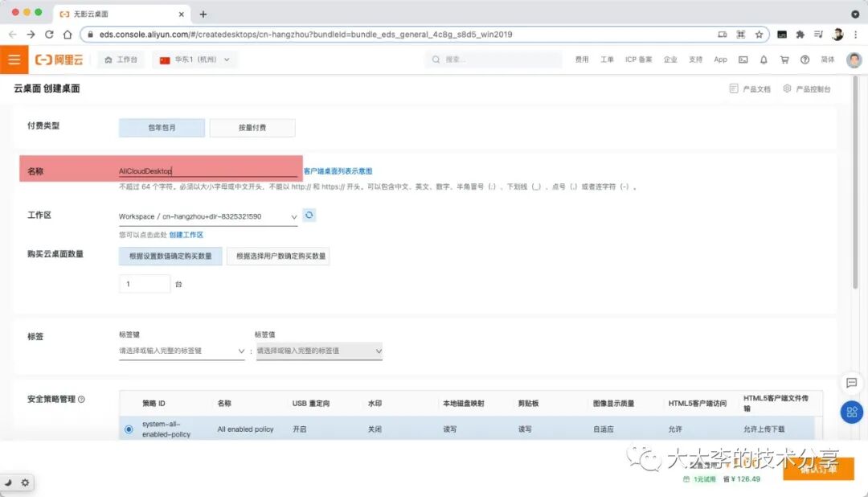Expand the 标签键 tag key dropdown
The image size is (868, 497).
tap(182, 351)
